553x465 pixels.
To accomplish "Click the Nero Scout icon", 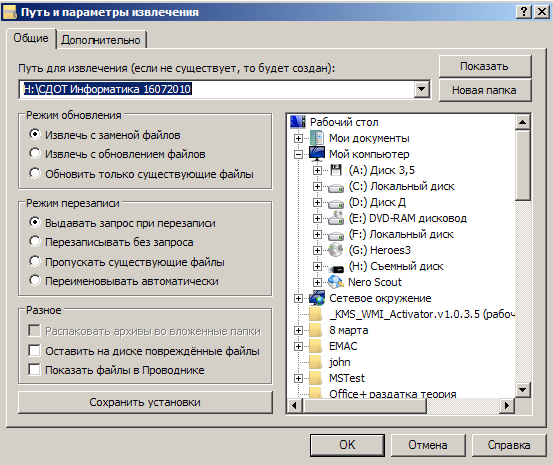I will pos(335,282).
